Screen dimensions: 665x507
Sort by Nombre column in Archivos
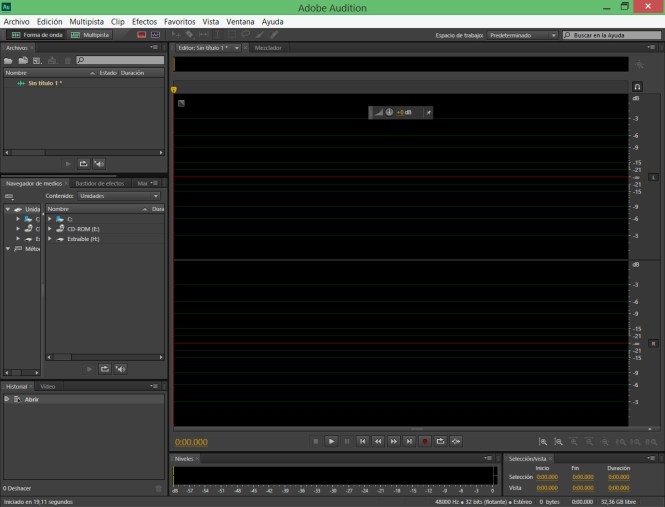click(x=50, y=73)
